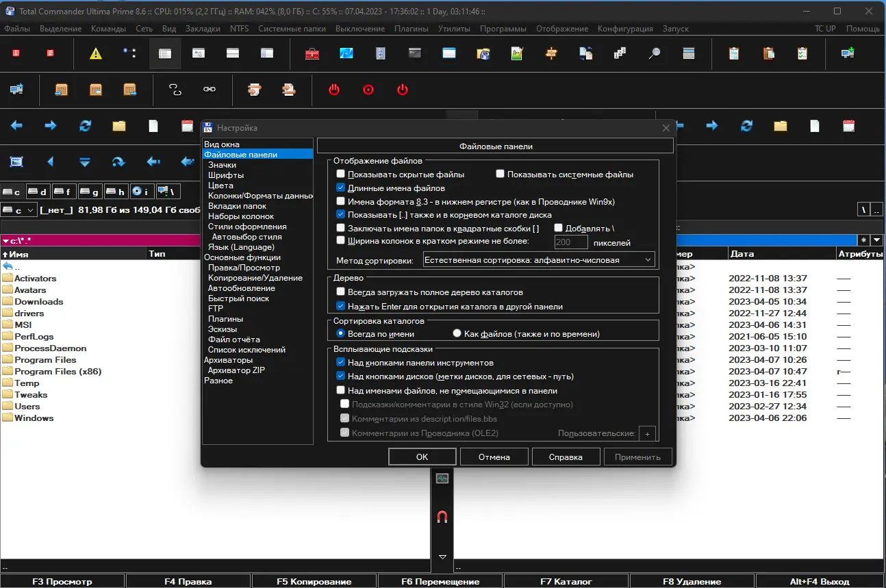Click the 'Справка' button

(x=566, y=457)
